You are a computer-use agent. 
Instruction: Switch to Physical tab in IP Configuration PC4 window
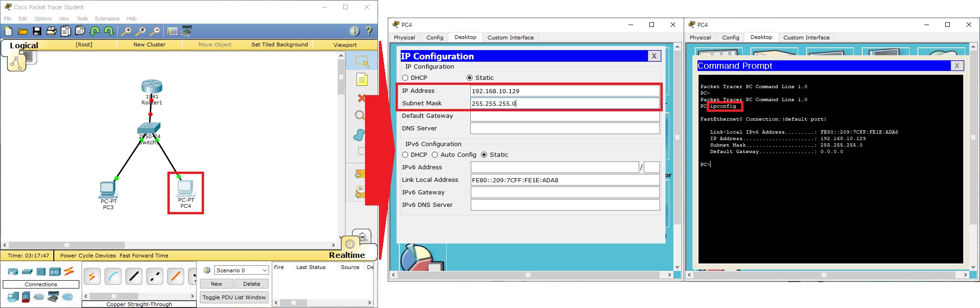404,38
